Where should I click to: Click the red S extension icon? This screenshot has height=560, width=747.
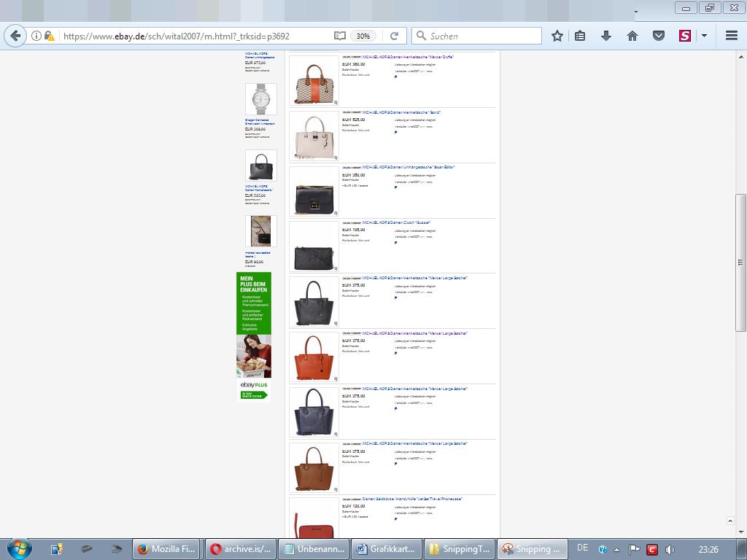pyautogui.click(x=684, y=36)
